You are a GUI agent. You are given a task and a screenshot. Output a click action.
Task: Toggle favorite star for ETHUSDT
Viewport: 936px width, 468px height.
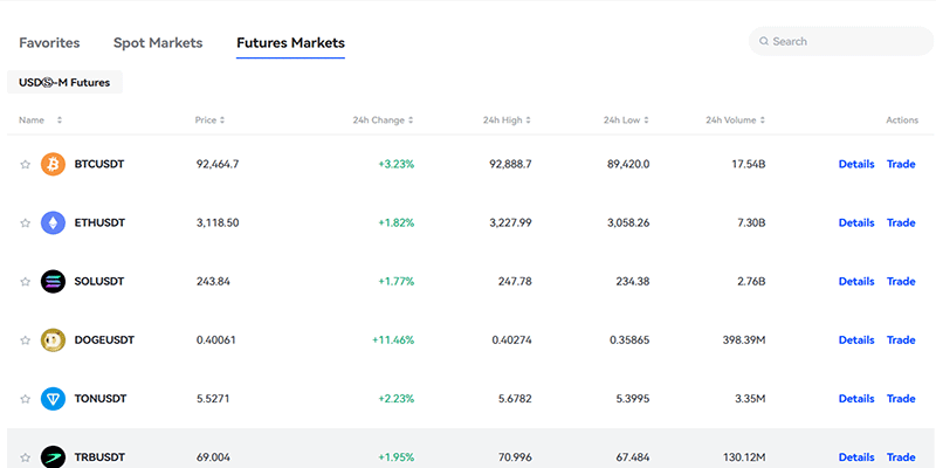[26, 223]
